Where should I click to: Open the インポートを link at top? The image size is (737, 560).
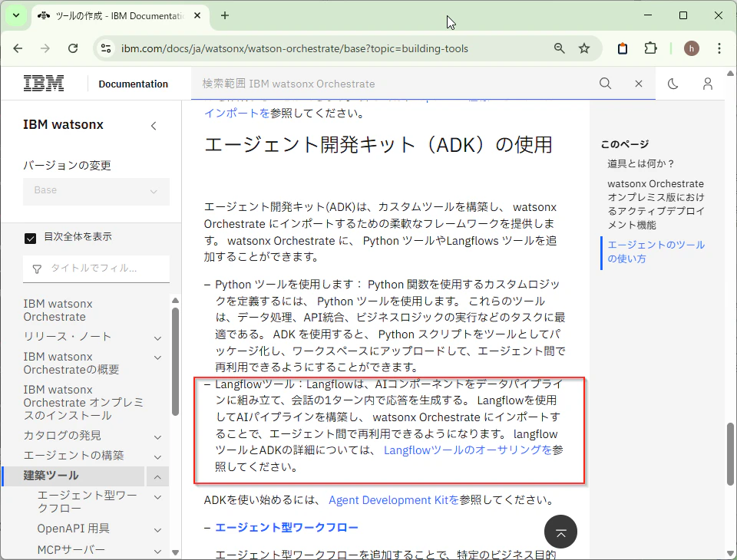point(237,114)
